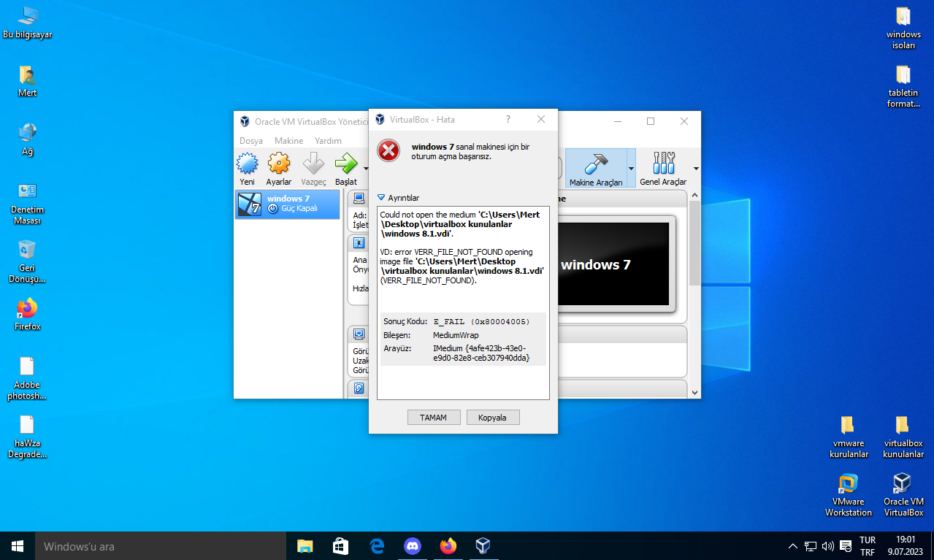Click the network tray icon
934x560 pixels.
(811, 546)
